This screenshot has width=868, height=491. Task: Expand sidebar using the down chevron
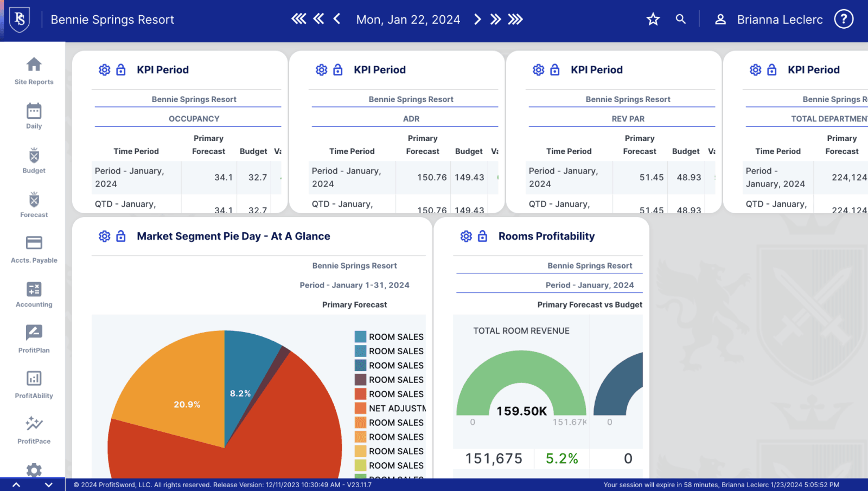point(49,484)
